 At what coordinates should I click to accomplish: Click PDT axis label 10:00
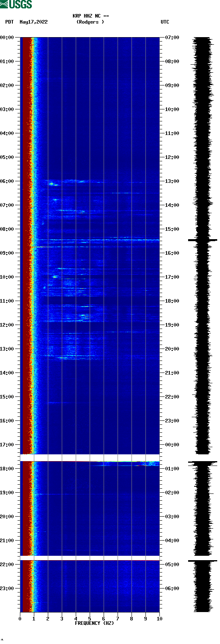coord(7,277)
